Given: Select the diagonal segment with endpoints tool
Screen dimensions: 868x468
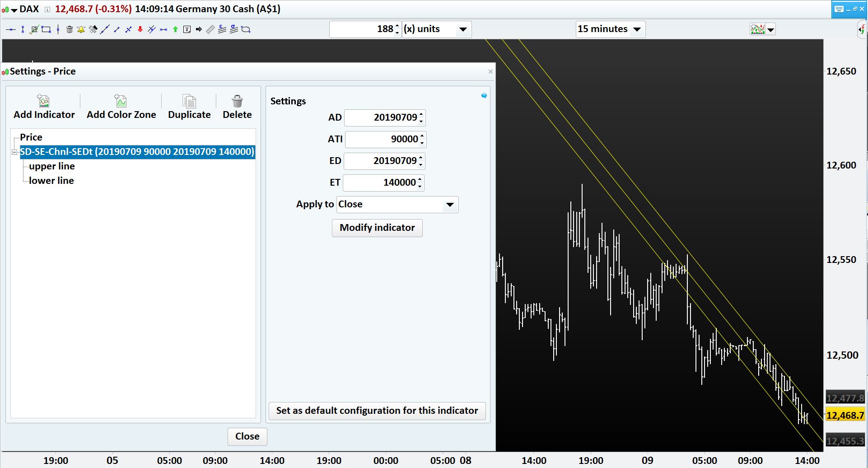Looking at the screenshot, I should coord(128,30).
